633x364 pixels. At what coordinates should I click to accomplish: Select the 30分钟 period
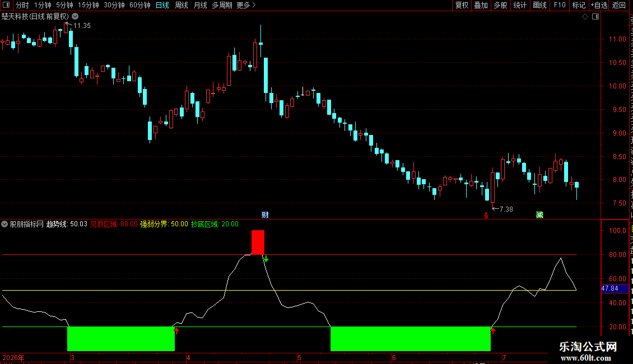pyautogui.click(x=114, y=5)
